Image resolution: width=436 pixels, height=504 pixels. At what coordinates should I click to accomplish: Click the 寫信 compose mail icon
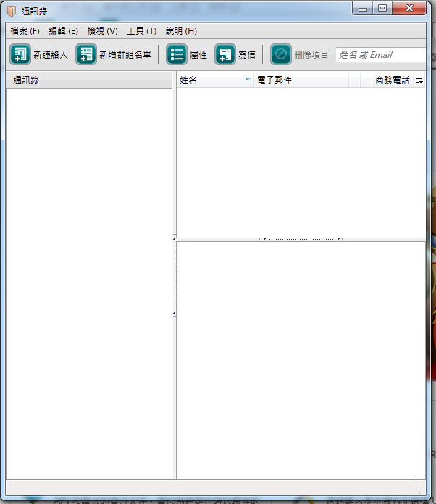225,54
